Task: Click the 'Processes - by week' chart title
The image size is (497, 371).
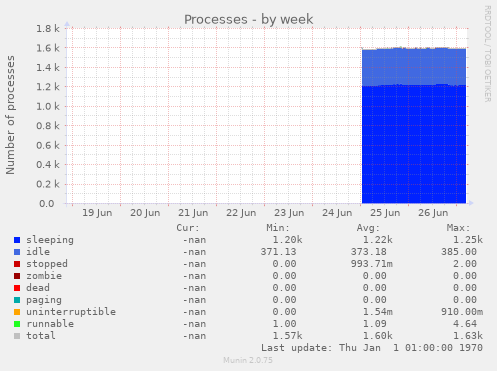Action: [x=249, y=19]
